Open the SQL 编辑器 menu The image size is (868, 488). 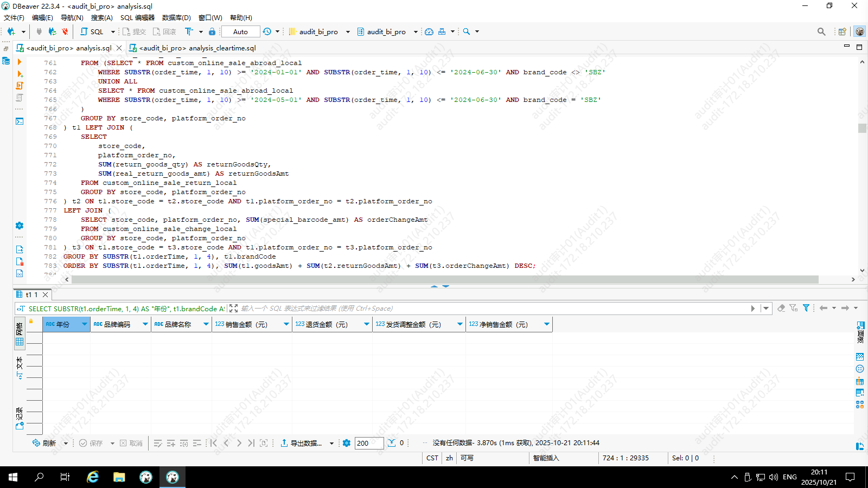pyautogui.click(x=137, y=17)
